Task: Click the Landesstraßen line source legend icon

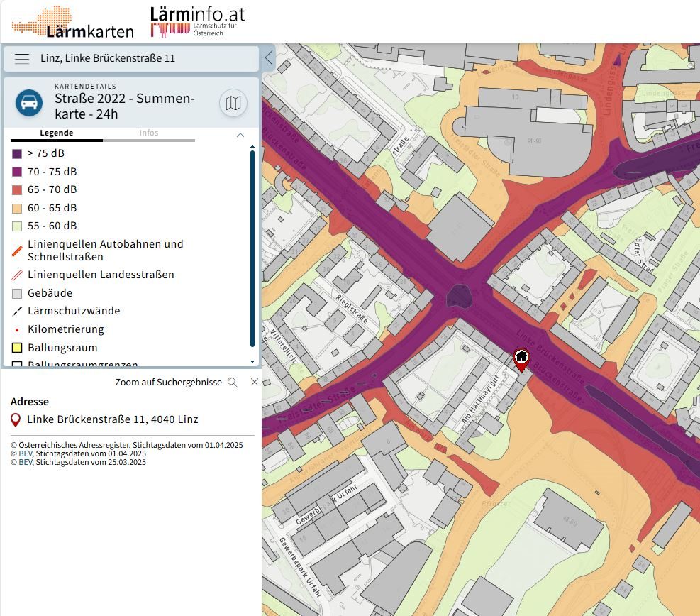Action: coord(17,275)
